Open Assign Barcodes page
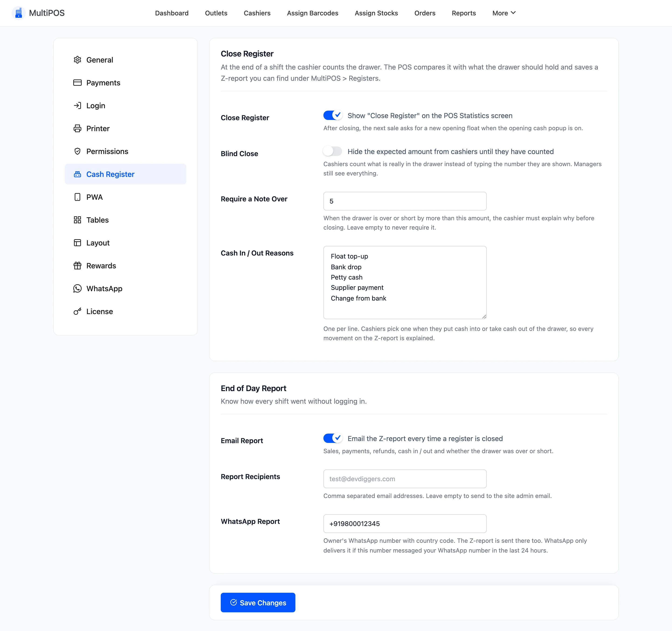 tap(312, 13)
